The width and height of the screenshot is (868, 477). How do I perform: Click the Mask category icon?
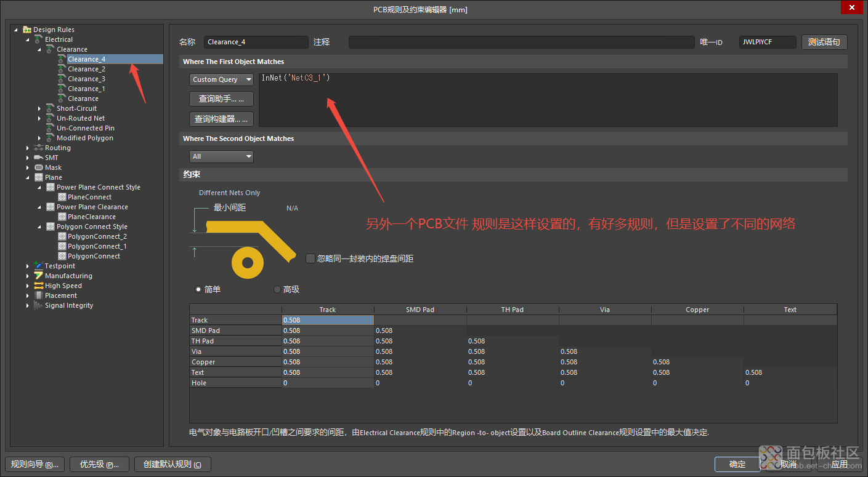39,167
